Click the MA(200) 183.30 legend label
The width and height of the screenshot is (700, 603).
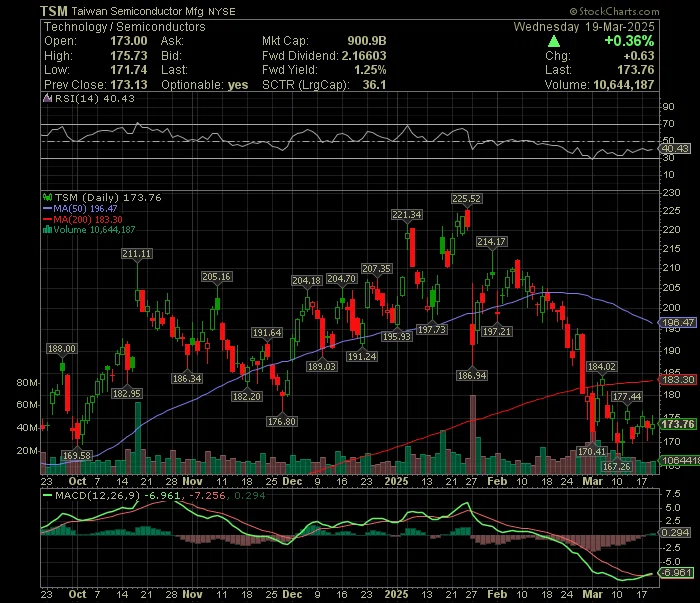88,220
